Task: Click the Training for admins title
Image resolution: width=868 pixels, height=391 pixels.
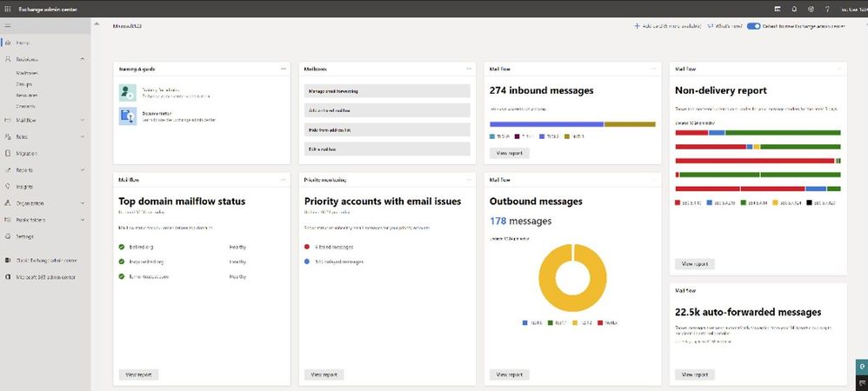Action: click(161, 89)
